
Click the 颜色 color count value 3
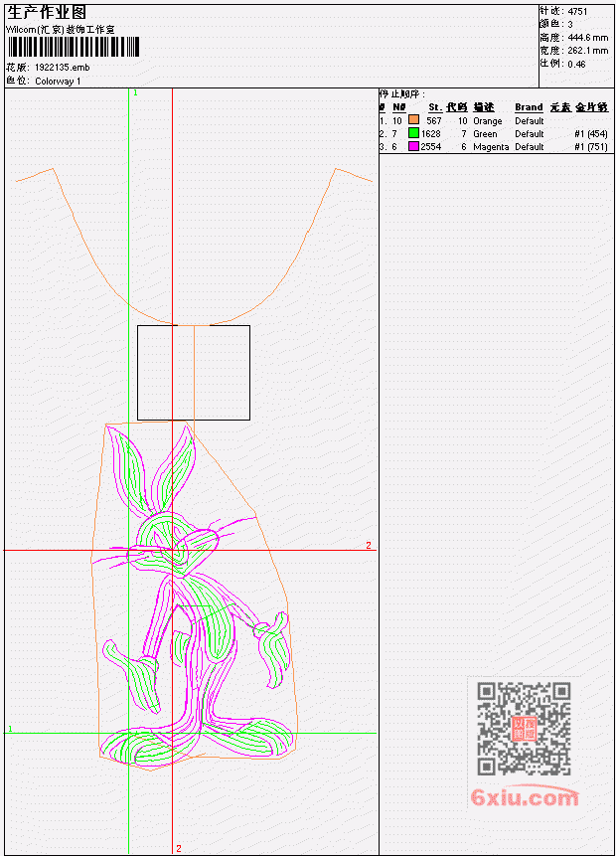pos(570,25)
